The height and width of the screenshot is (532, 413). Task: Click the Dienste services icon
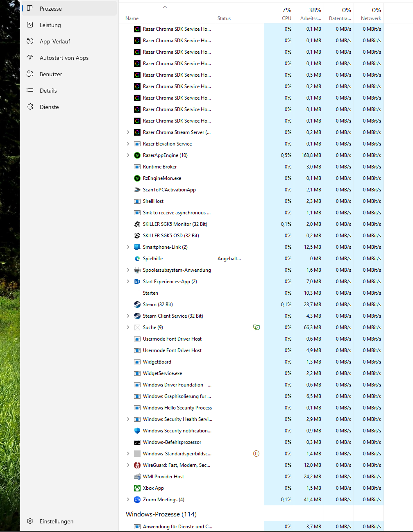point(30,107)
